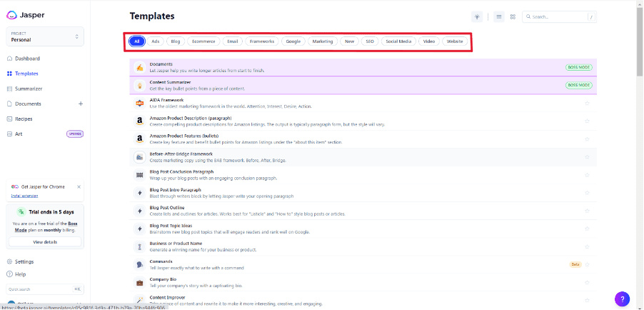
Task: Click Content Improver wand icon
Action: coord(140,301)
